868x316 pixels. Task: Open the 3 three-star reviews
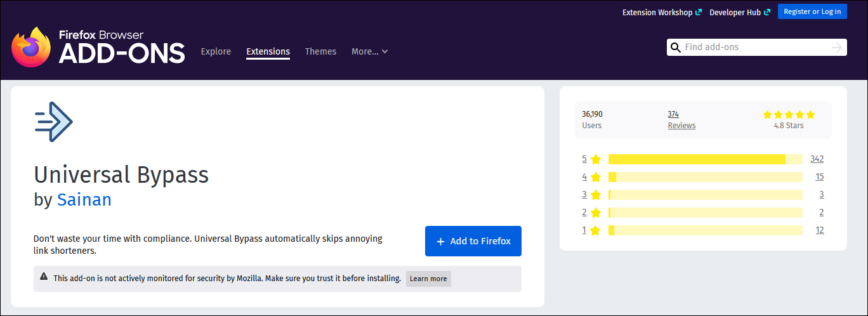click(x=822, y=195)
